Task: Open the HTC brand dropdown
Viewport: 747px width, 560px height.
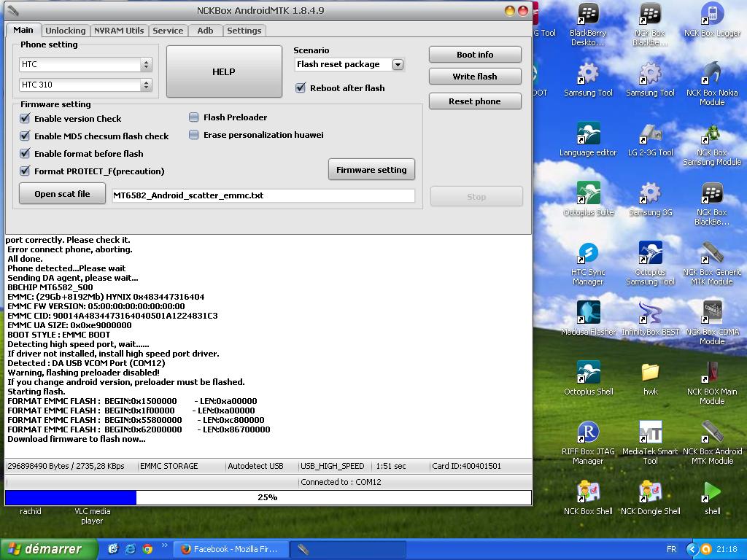Action: point(86,64)
